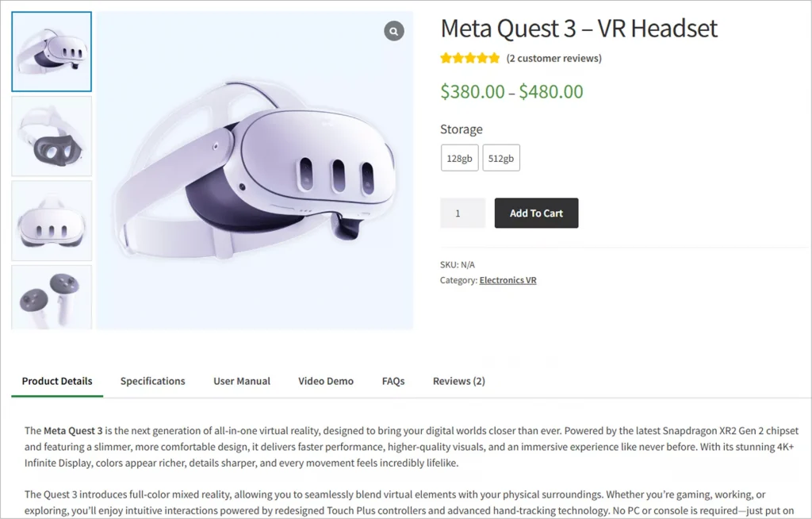
Task: Switch to the Product Details tab
Action: pos(57,381)
